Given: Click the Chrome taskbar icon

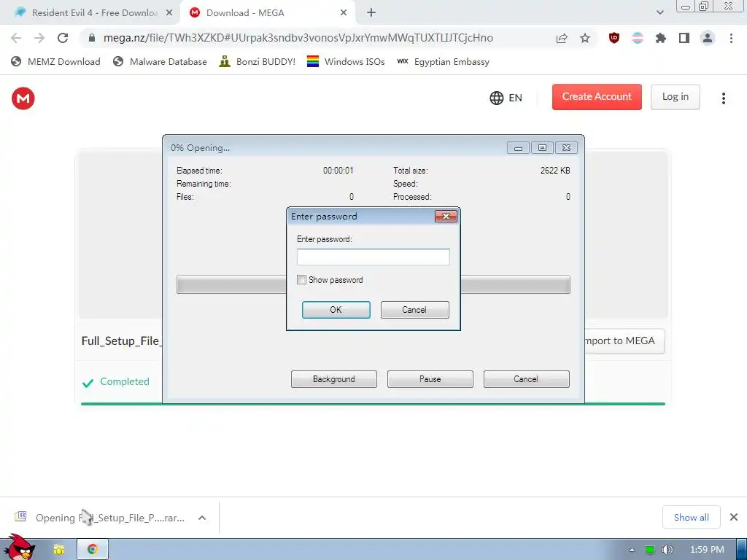Looking at the screenshot, I should pyautogui.click(x=93, y=550).
